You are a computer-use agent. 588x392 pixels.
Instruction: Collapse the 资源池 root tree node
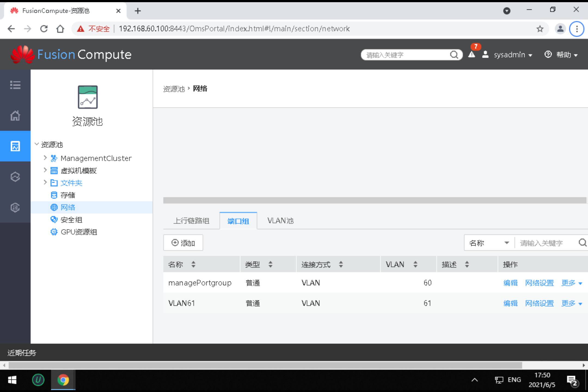coord(37,144)
